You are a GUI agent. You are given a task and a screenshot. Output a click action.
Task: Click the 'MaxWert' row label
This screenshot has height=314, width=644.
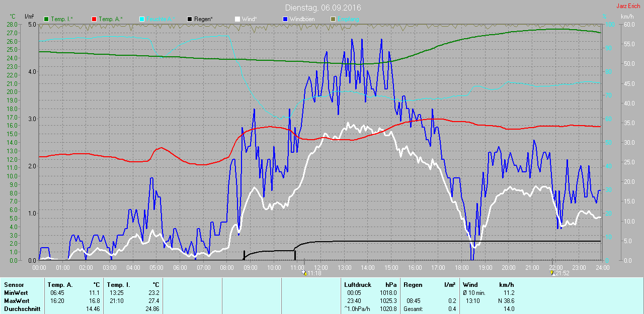coord(16,300)
